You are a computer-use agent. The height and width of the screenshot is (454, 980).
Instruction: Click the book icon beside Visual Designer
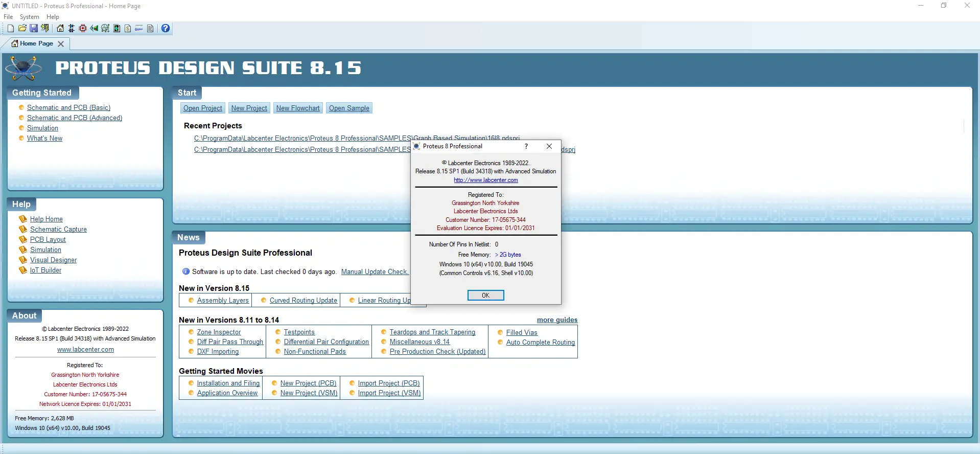[x=23, y=260]
